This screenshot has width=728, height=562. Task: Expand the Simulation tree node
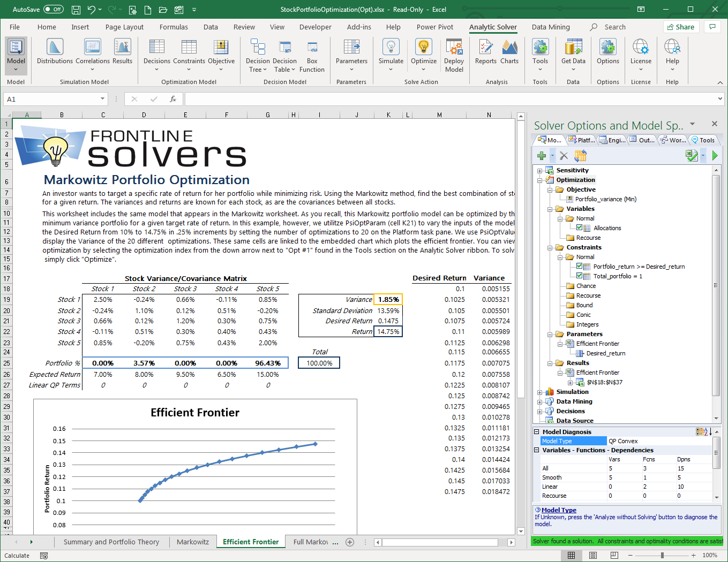pos(539,392)
